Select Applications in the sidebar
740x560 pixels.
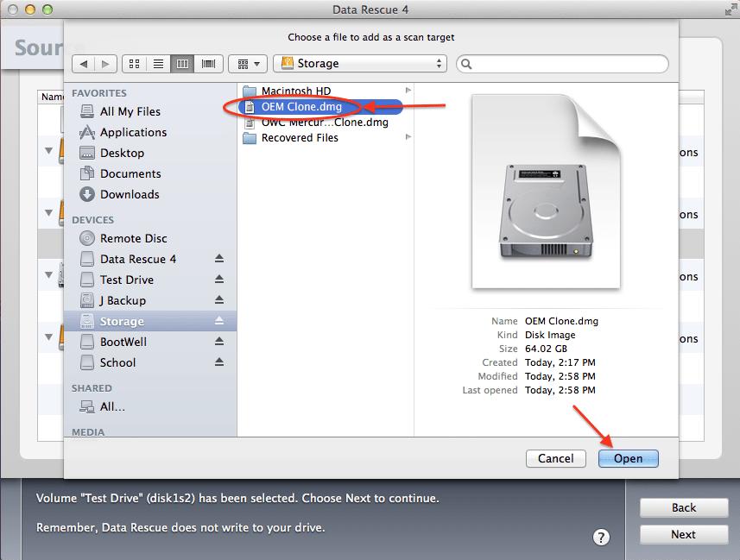click(x=130, y=132)
